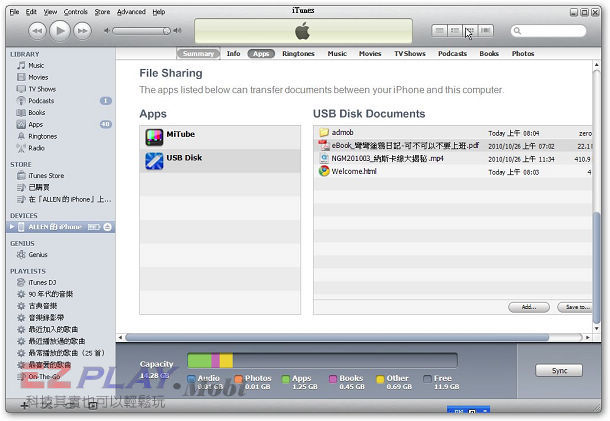Click the search field

click(x=548, y=31)
